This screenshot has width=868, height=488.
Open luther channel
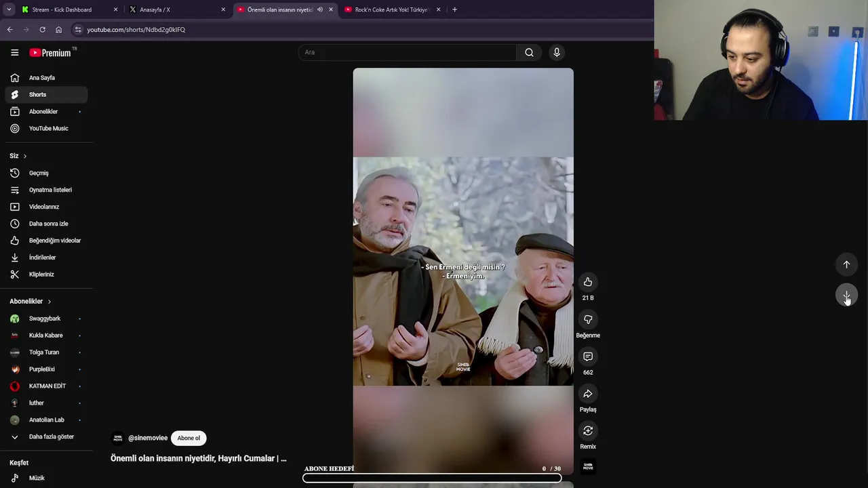point(46,403)
